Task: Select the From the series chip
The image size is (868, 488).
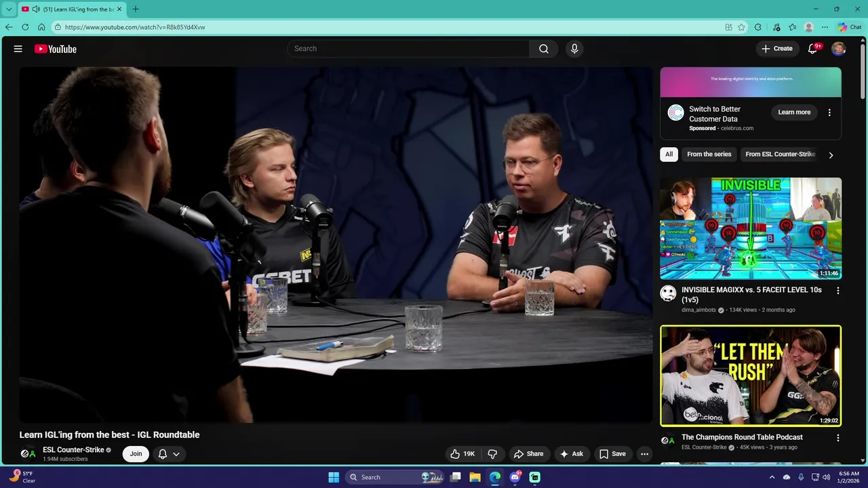Action: point(709,155)
